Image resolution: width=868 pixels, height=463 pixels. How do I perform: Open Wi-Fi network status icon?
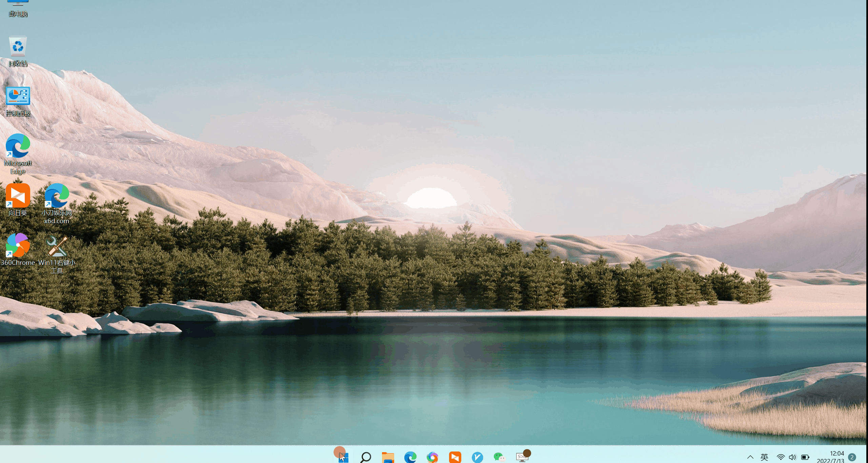pyautogui.click(x=781, y=457)
